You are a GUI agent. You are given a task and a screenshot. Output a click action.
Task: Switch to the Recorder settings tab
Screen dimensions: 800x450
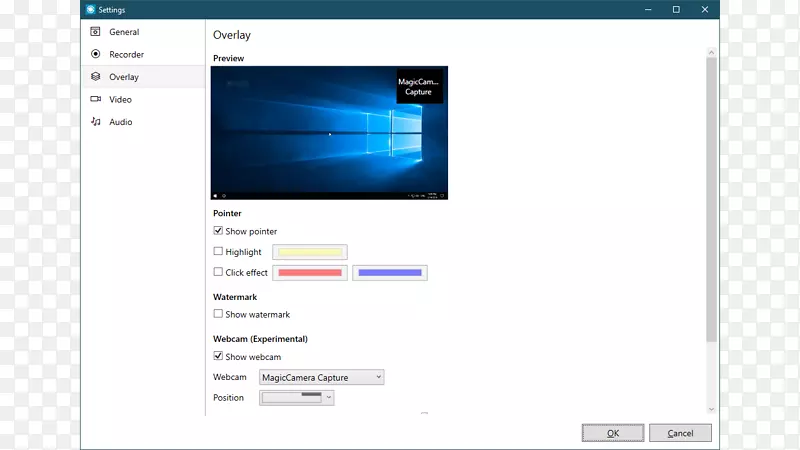click(126, 54)
